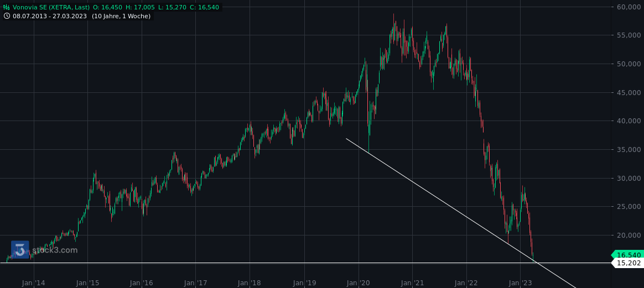Click the 20,000 price axis label
Viewport: 644px width, 288px height.
(x=629, y=235)
